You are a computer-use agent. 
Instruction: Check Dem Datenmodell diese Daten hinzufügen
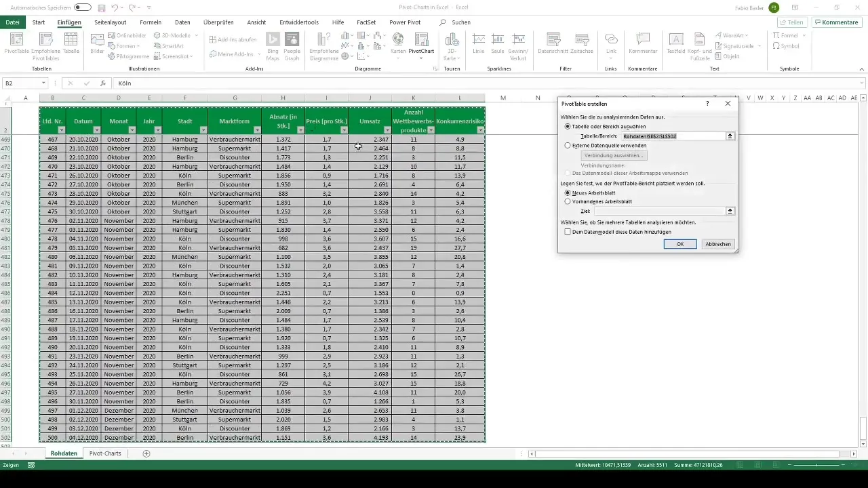click(568, 232)
